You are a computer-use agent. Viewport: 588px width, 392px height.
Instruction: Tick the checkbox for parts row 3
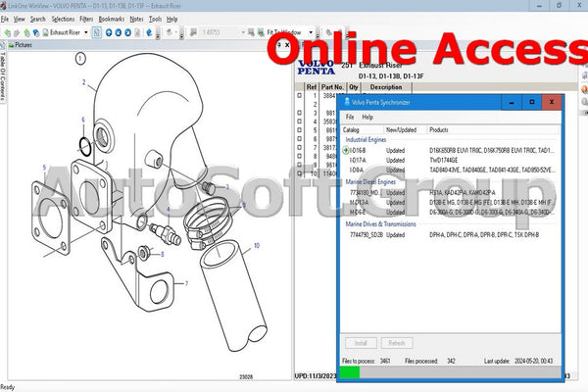(299, 113)
